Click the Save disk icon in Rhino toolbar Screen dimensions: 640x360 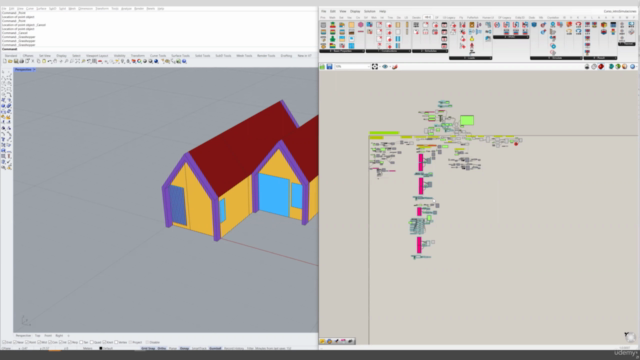pyautogui.click(x=16, y=61)
